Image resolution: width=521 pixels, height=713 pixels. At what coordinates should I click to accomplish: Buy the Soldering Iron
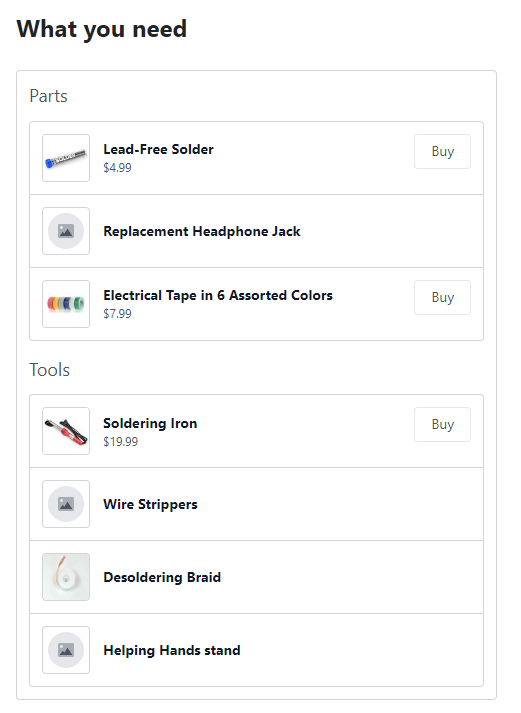pyautogui.click(x=442, y=424)
